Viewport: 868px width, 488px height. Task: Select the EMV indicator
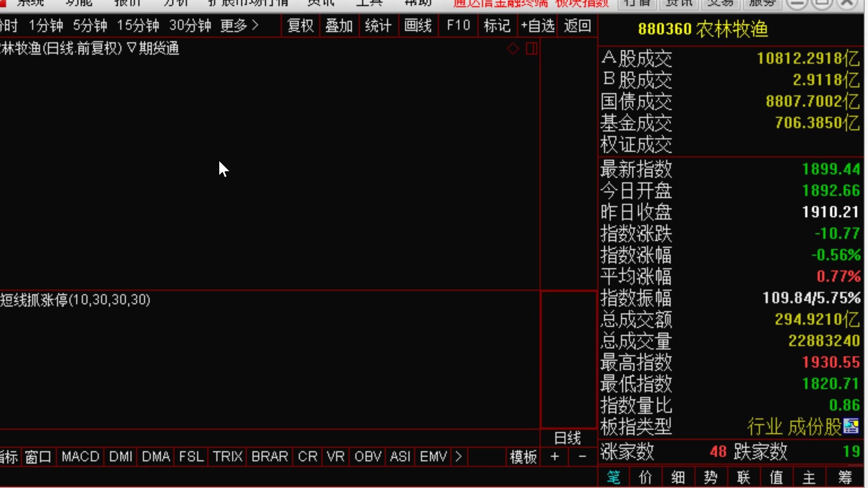pyautogui.click(x=433, y=457)
